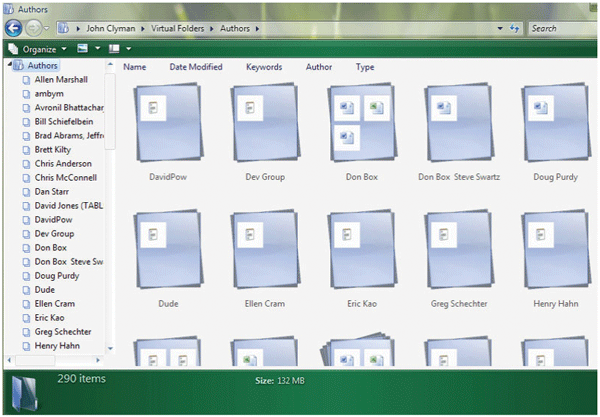Click inside the Search input field
Screen dimensions: 600x417
coord(560,28)
